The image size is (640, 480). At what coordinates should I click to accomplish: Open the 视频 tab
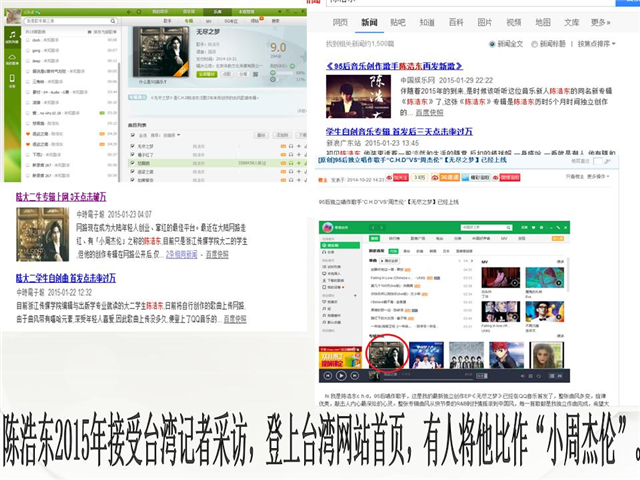514,23
